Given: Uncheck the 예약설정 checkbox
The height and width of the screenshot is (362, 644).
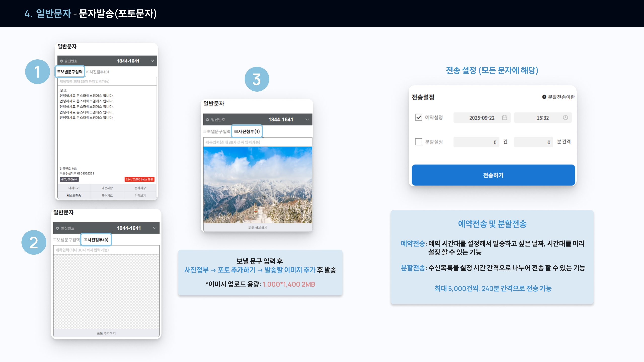Looking at the screenshot, I should point(419,117).
